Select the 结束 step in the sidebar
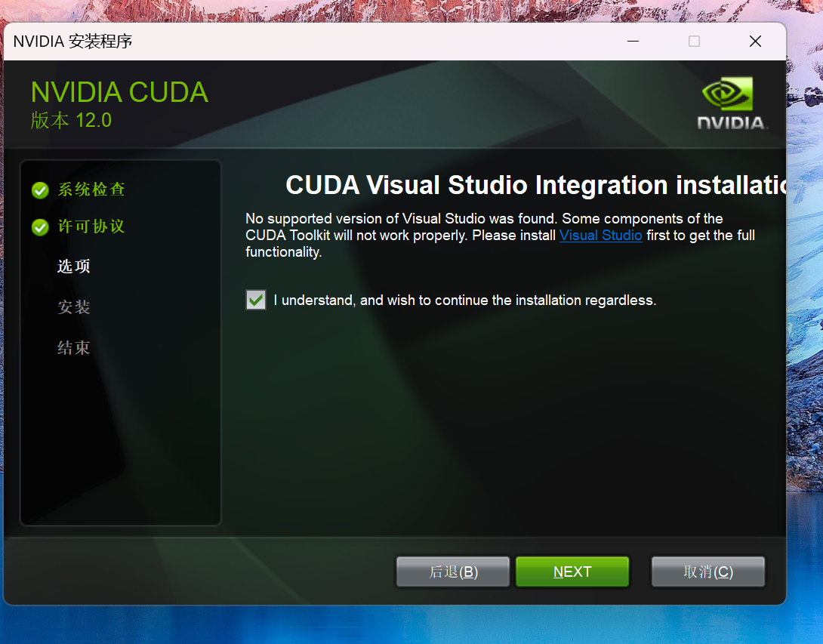Image resolution: width=823 pixels, height=644 pixels. (x=73, y=348)
